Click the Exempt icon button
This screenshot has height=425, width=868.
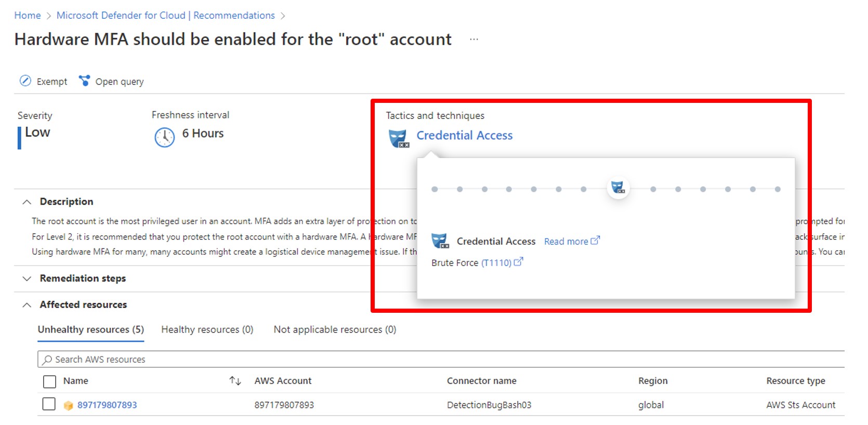coord(25,81)
